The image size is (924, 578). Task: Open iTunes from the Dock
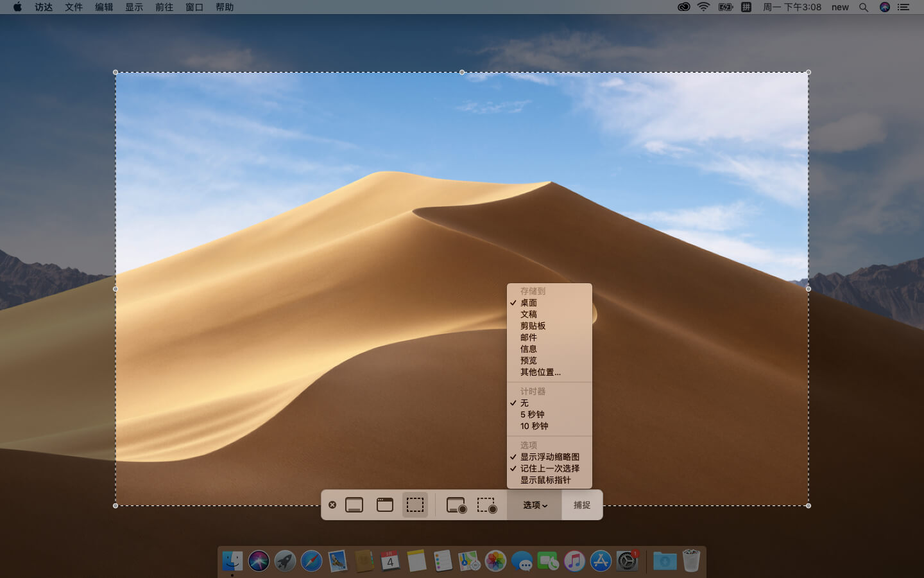(x=574, y=561)
